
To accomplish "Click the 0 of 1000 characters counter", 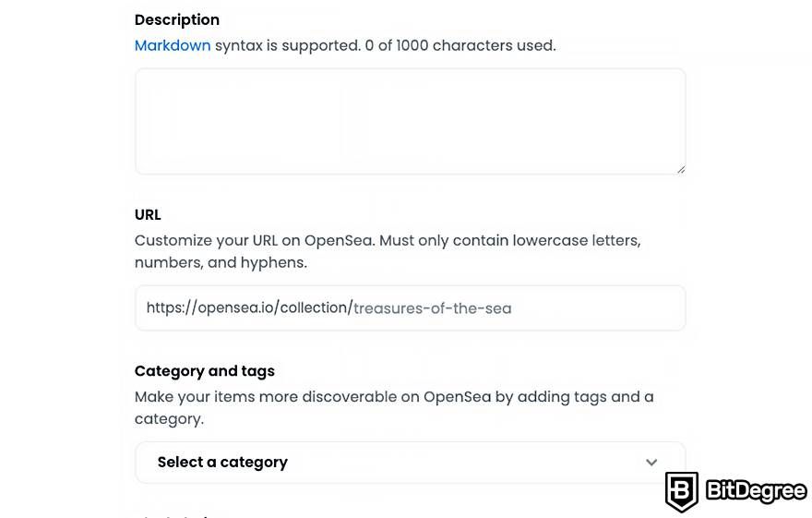I will pos(460,45).
